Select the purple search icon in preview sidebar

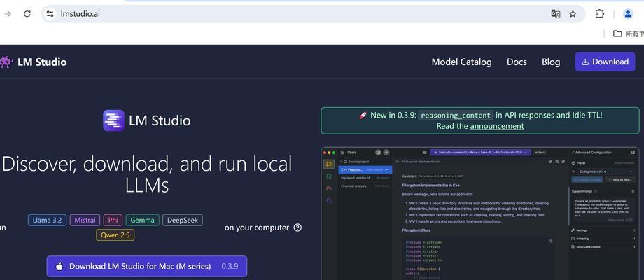(x=328, y=201)
